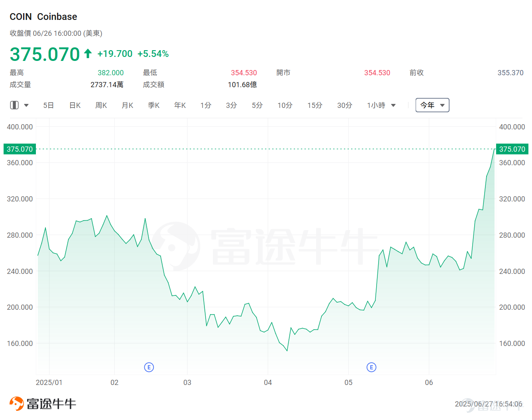
Task: Select the 1小時 interval
Action: [376, 105]
